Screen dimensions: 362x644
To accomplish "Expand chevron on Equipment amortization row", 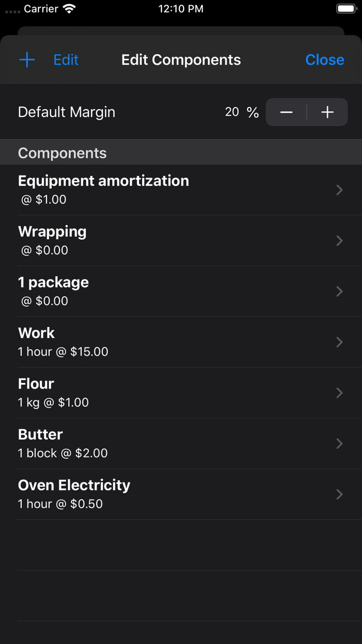I will click(x=339, y=190).
